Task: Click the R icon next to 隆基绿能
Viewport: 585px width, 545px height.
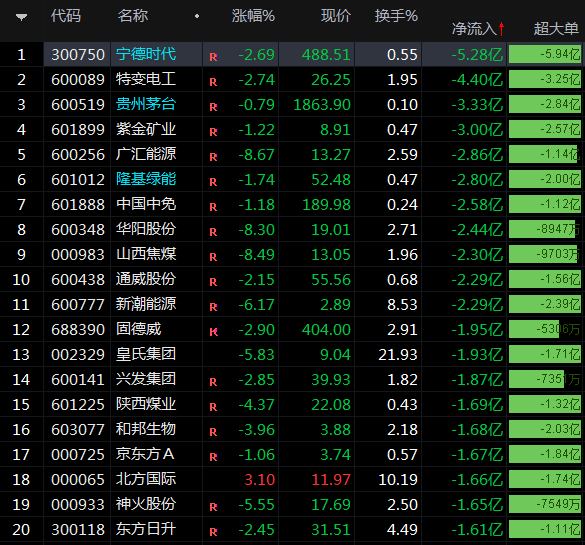Action: click(213, 182)
